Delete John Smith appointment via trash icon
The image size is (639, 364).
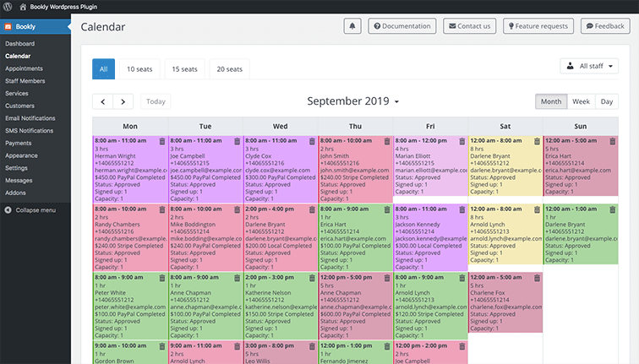pos(387,141)
